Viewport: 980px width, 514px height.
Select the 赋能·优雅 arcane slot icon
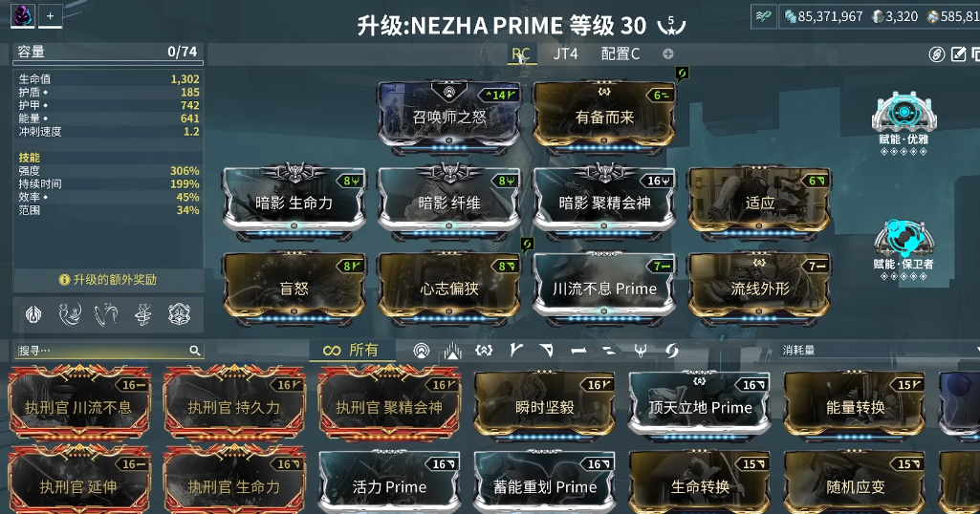click(904, 112)
